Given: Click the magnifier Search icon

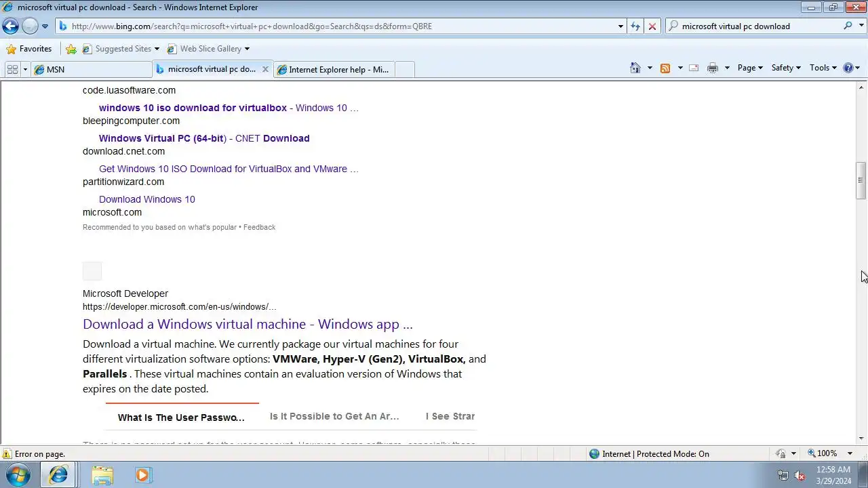Looking at the screenshot, I should click(848, 26).
